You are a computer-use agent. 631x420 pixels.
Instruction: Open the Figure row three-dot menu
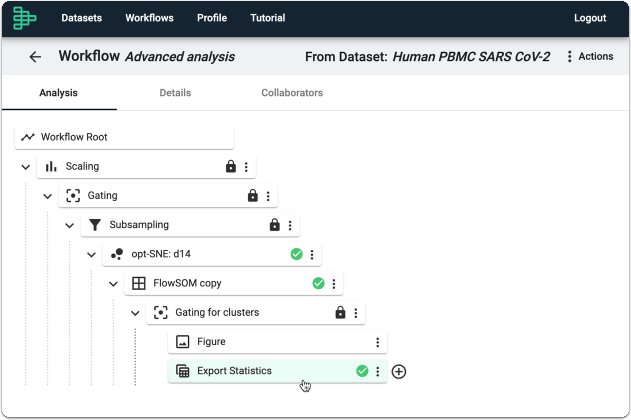377,342
